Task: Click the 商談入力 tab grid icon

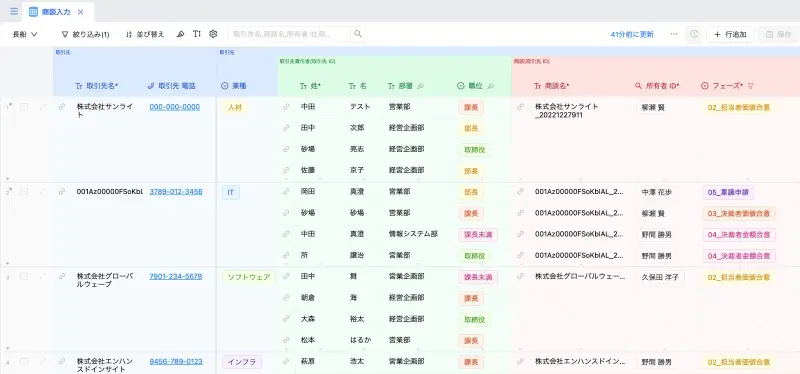Action: 33,12
